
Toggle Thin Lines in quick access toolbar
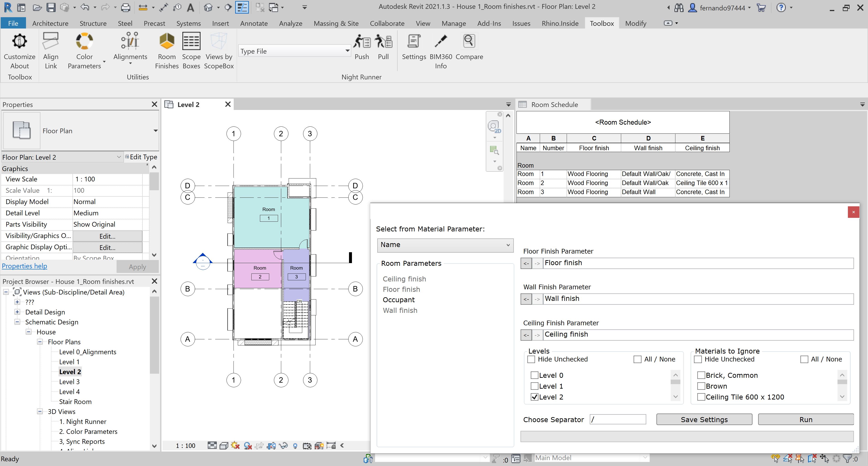242,7
